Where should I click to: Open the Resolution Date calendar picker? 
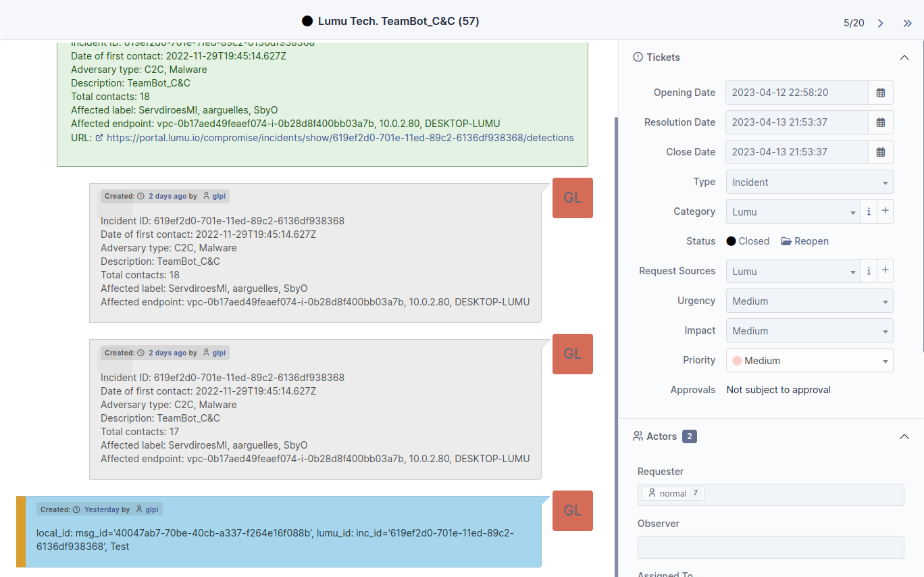[880, 122]
